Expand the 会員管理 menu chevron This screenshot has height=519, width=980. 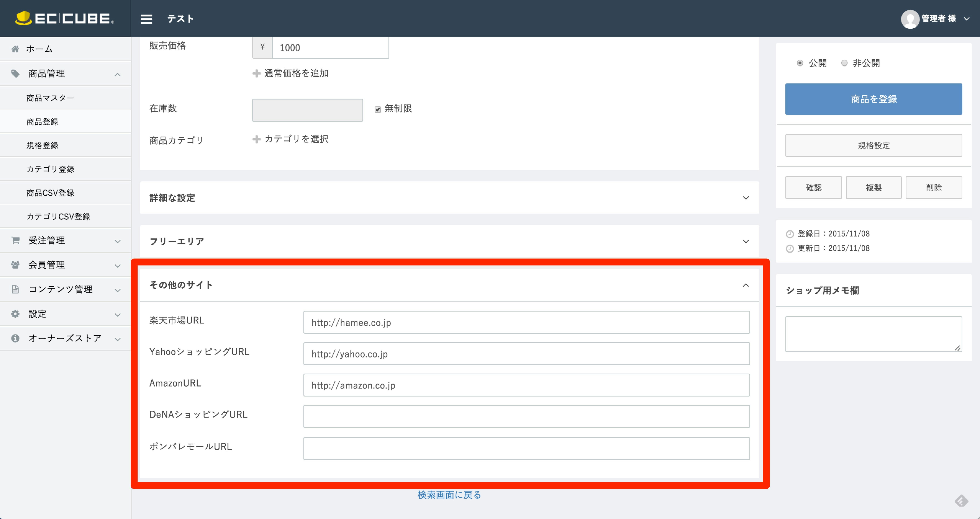pos(118,266)
